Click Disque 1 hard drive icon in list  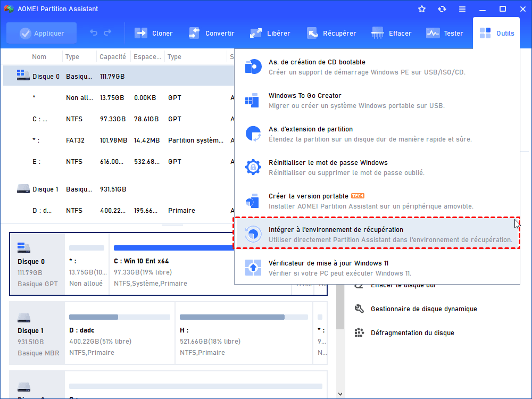[23, 188]
